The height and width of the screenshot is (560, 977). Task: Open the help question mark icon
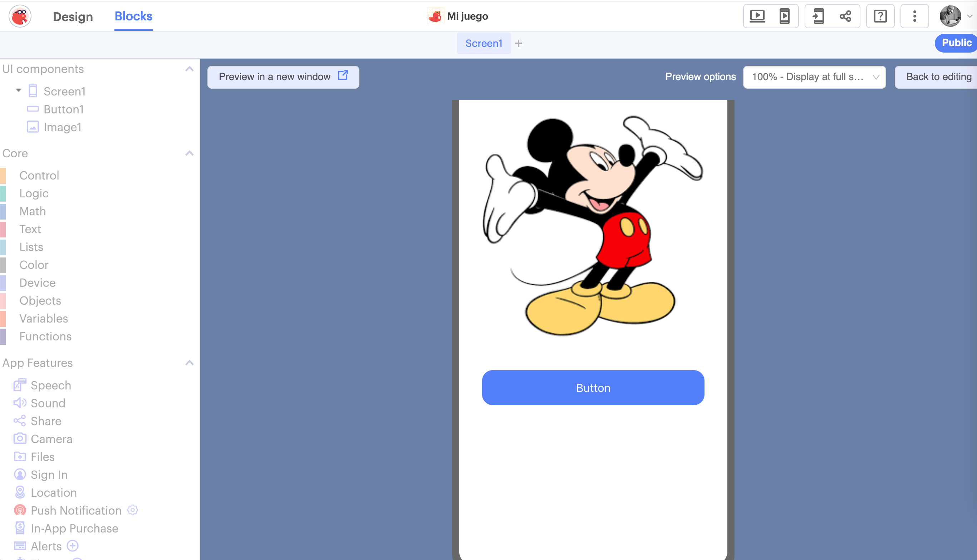(880, 16)
